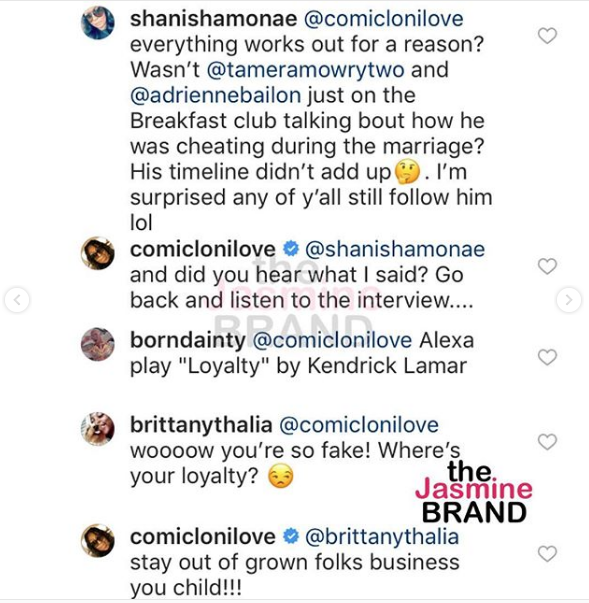Open the @adriennebailon mention link
Screen dimensions: 589x603
pos(216,96)
